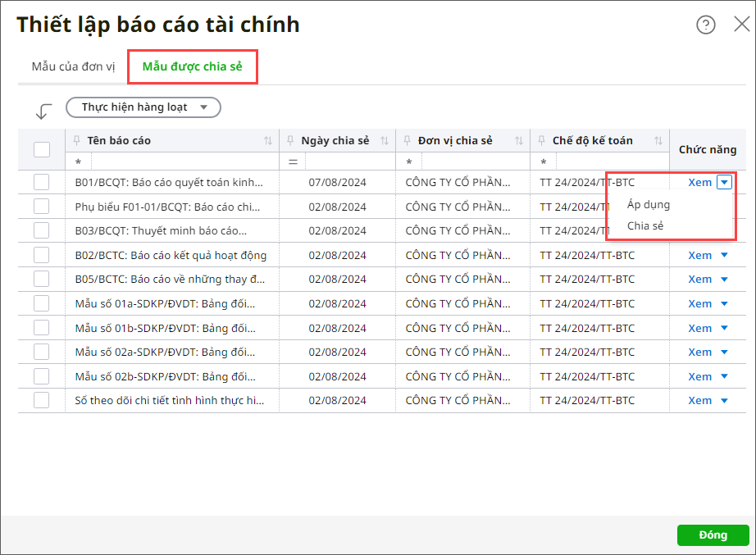
Task: Check the B05/BCTC report row
Action: pos(42,279)
